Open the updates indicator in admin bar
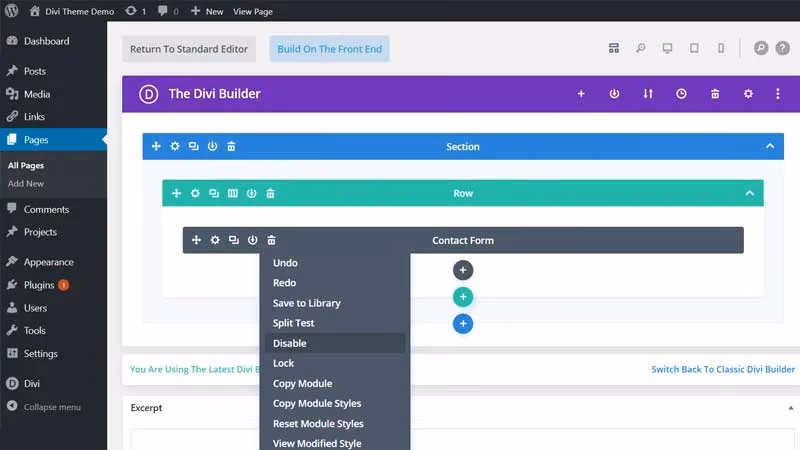Viewport: 800px width, 450px height. pos(136,11)
